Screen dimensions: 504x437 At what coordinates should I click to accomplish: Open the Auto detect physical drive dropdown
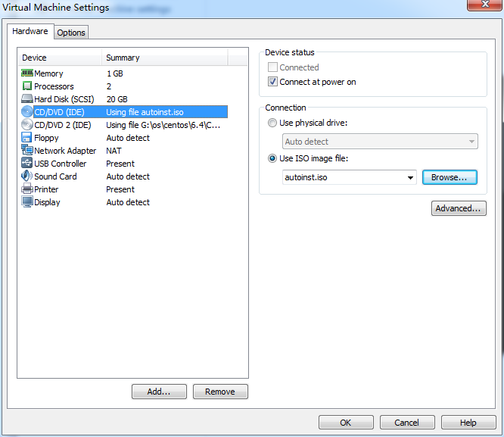(x=380, y=142)
